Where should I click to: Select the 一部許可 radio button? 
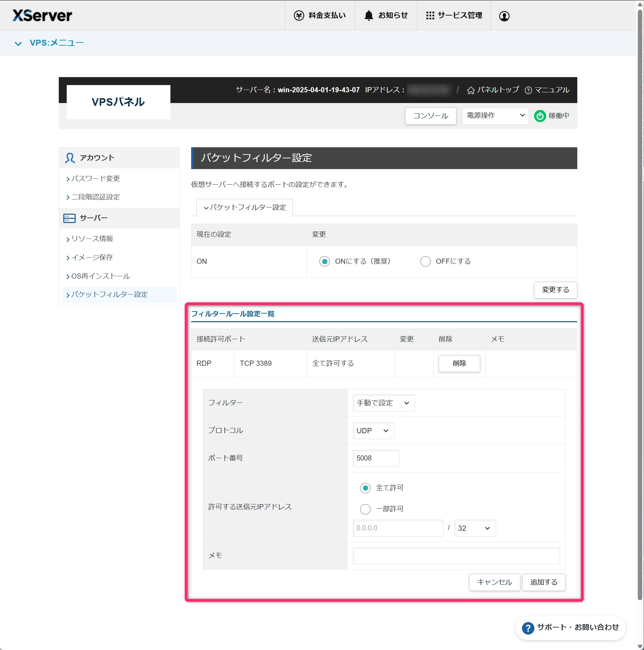tap(365, 509)
